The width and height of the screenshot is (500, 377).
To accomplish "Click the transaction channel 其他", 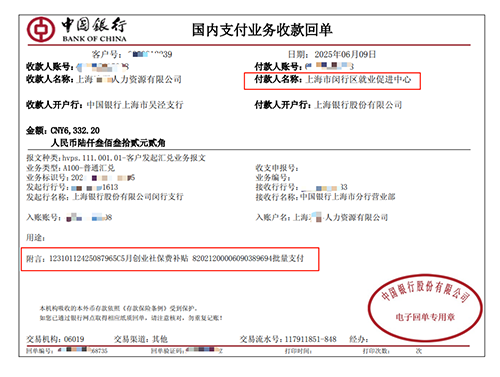I will pos(160,339).
